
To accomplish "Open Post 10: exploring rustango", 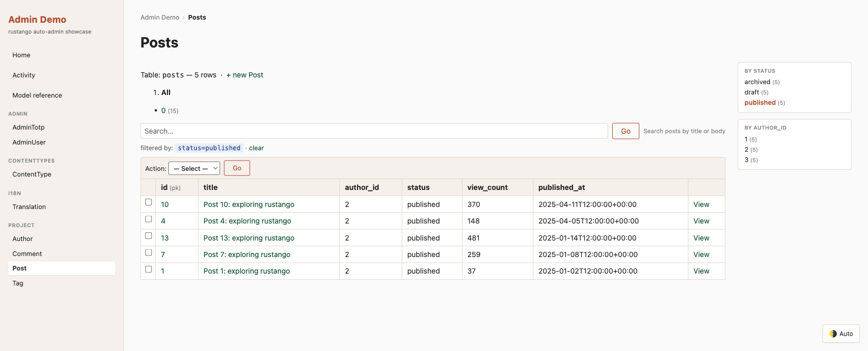I will 249,204.
